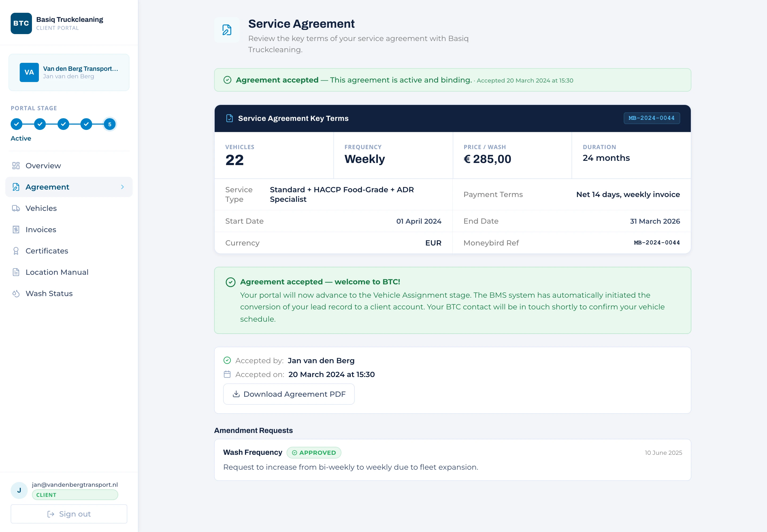
Task: Download Agreement PDF
Action: tap(289, 394)
